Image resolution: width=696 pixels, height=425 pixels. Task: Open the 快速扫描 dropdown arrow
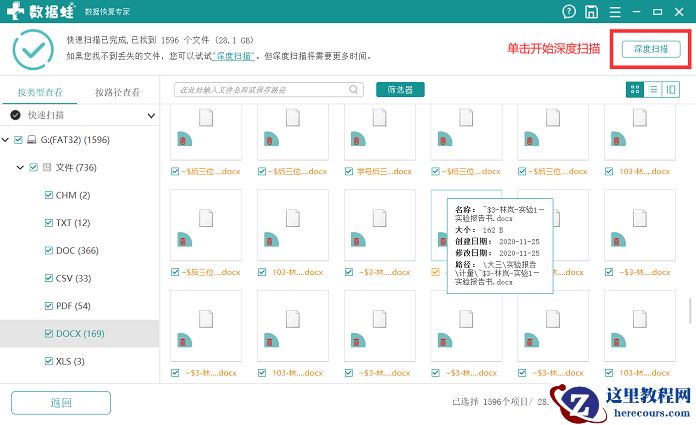(151, 116)
